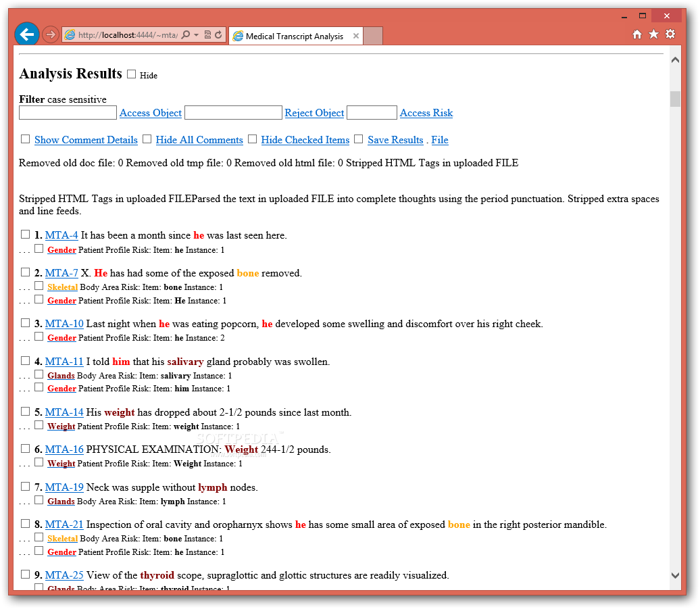This screenshot has height=609, width=700.
Task: Open the MTA-7 link
Action: click(x=61, y=273)
